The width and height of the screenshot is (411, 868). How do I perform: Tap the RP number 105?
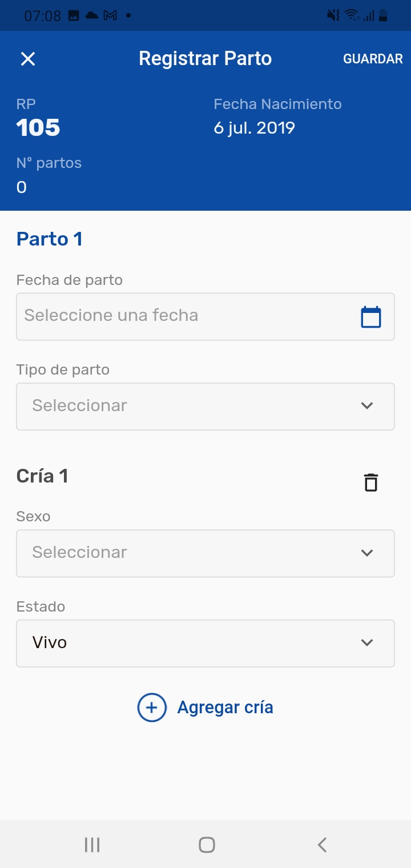click(x=38, y=128)
